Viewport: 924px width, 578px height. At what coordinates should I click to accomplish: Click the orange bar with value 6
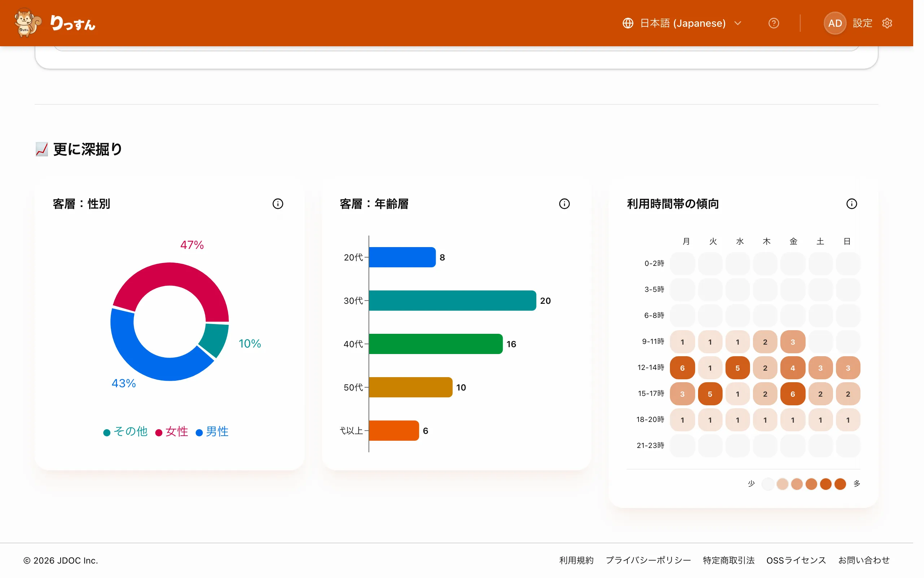click(394, 431)
